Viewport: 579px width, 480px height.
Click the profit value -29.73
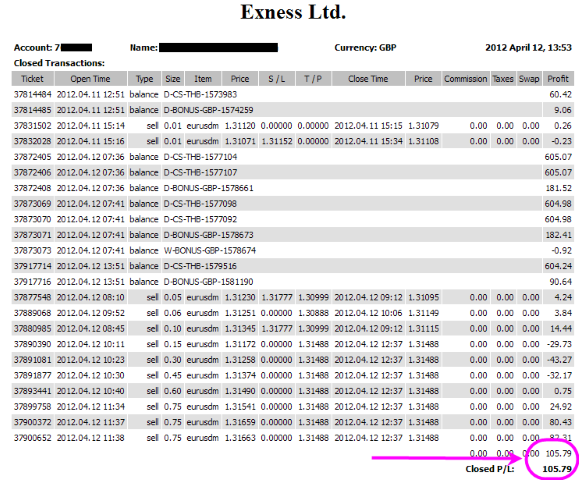point(559,344)
